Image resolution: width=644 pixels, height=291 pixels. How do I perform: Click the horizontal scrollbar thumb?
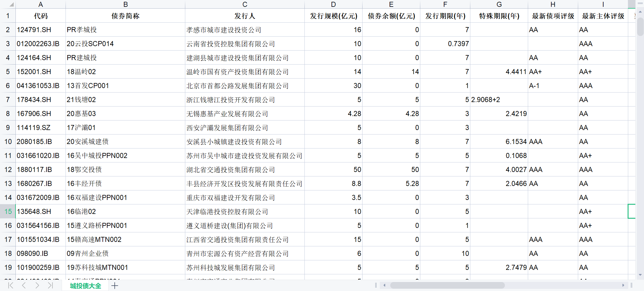447,285
